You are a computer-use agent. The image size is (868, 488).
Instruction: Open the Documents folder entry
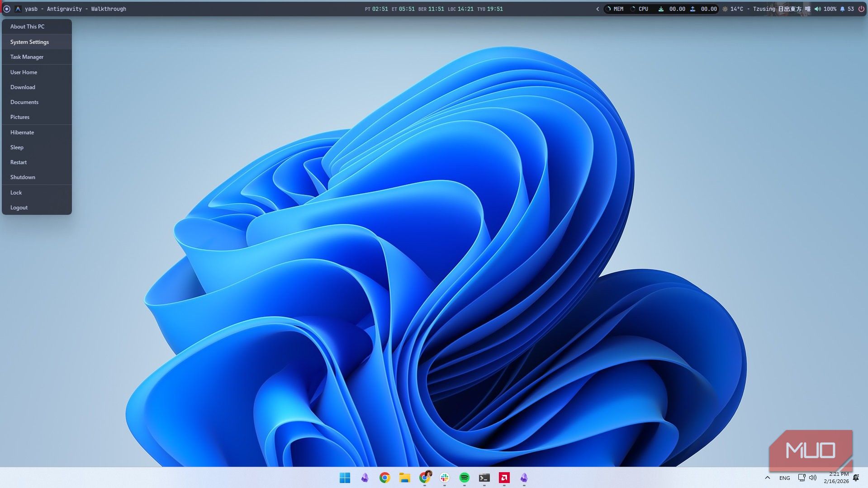(37, 102)
